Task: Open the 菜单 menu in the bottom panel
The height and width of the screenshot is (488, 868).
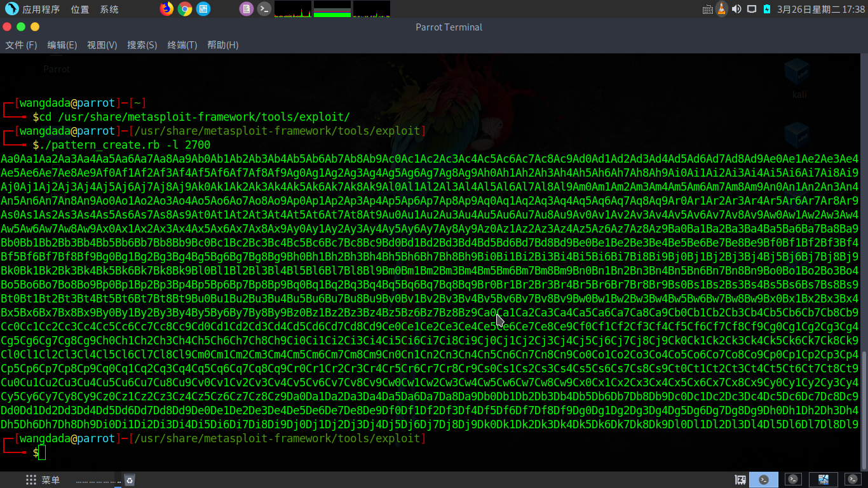Action: tap(43, 480)
